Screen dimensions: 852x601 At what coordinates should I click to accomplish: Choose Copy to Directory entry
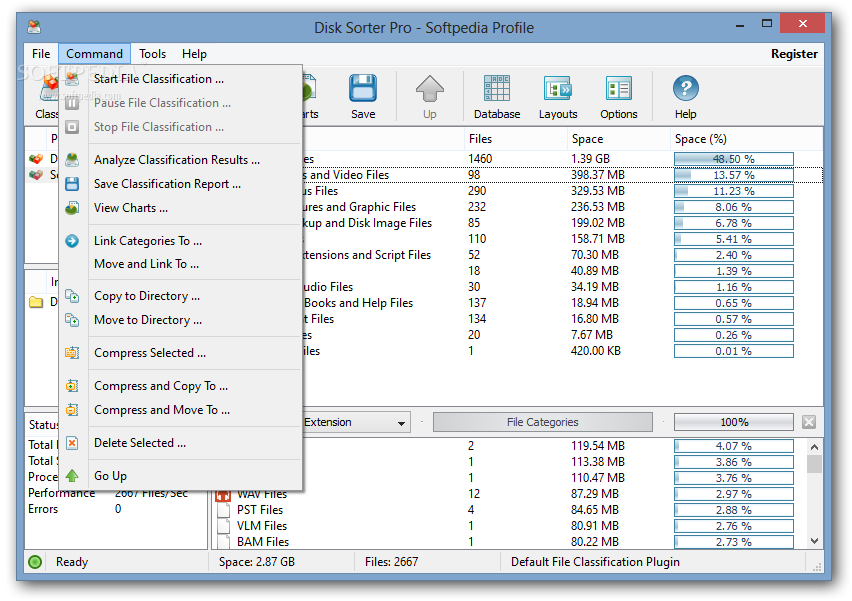click(x=180, y=296)
